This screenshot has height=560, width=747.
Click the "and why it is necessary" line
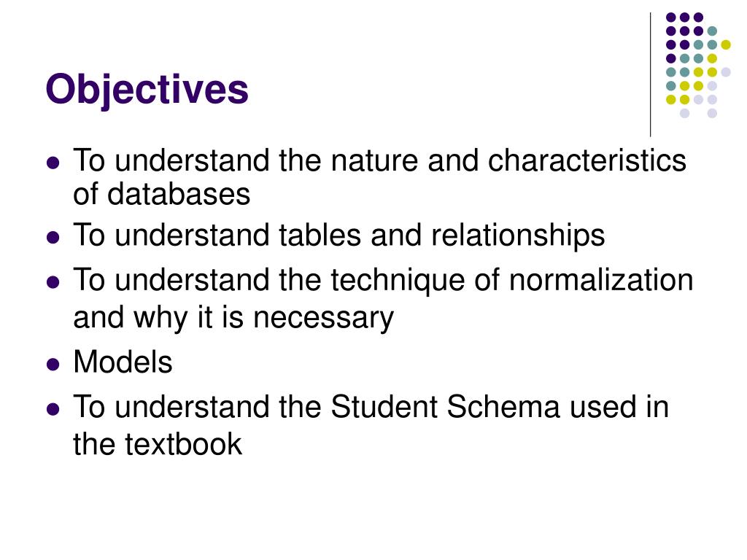(x=233, y=318)
